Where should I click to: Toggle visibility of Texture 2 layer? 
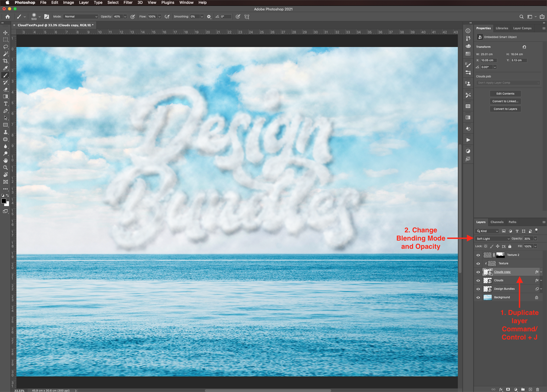click(x=478, y=255)
